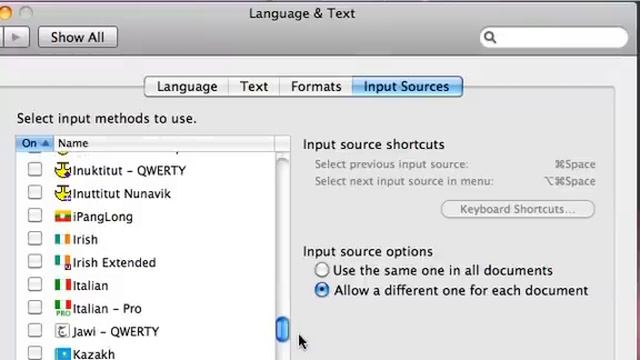The image size is (640, 360).
Task: Select the Irish Extended list entry
Action: [x=114, y=262]
